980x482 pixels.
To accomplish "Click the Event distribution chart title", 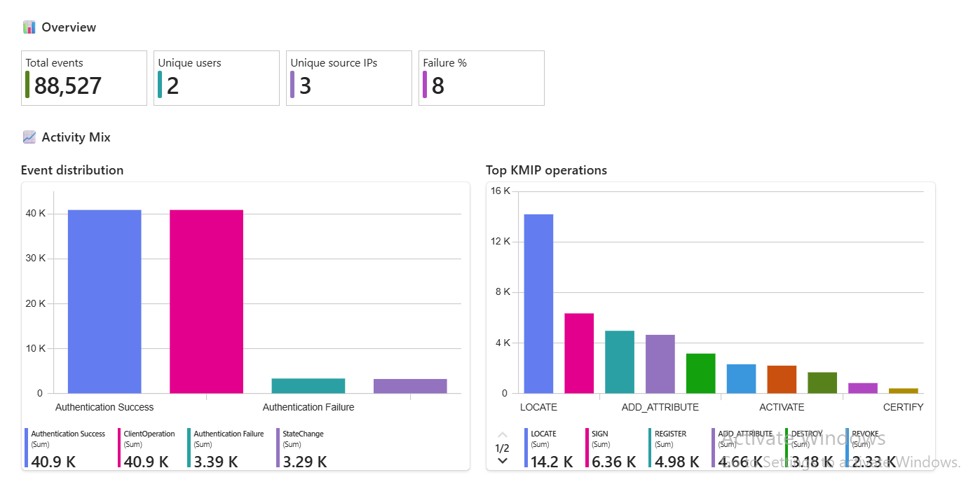I will coord(72,170).
